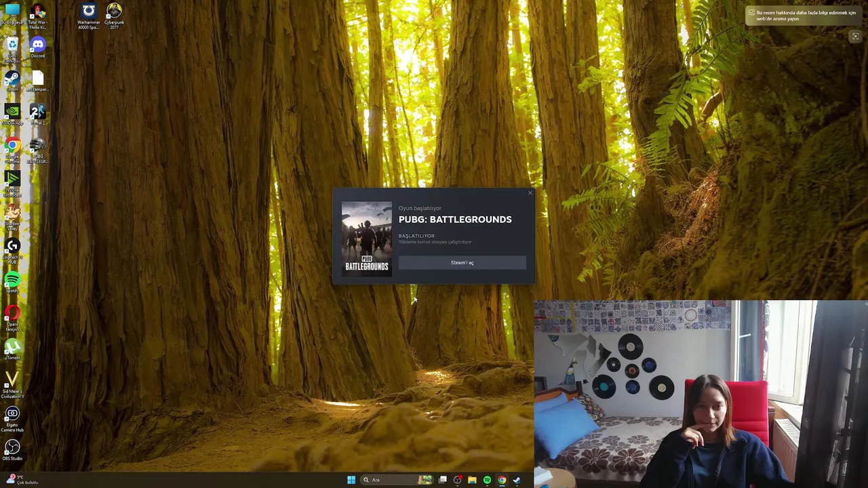Screen dimensions: 868x488
Task: Open the Opera browser desktop shortcut
Action: (x=12, y=318)
